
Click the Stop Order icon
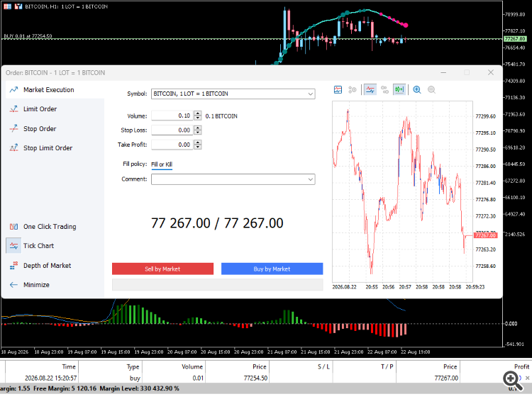(x=13, y=129)
